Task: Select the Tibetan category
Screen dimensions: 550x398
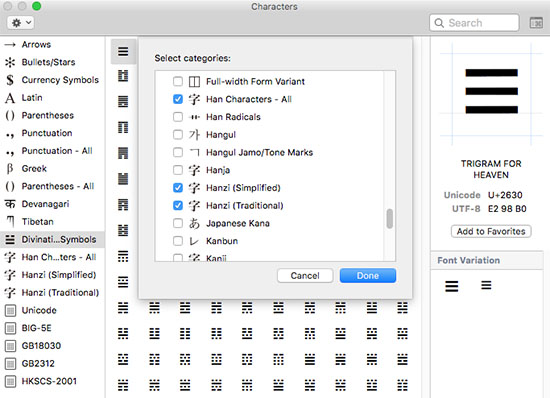Action: point(38,222)
